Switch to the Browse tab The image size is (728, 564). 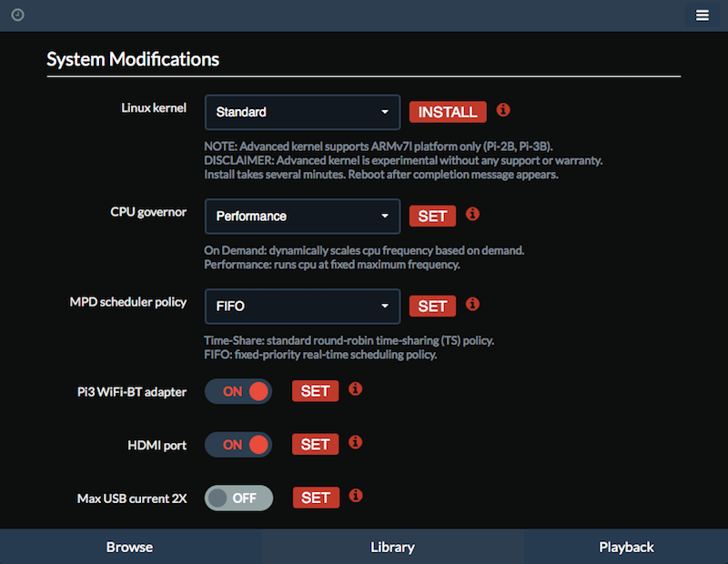coord(130,547)
